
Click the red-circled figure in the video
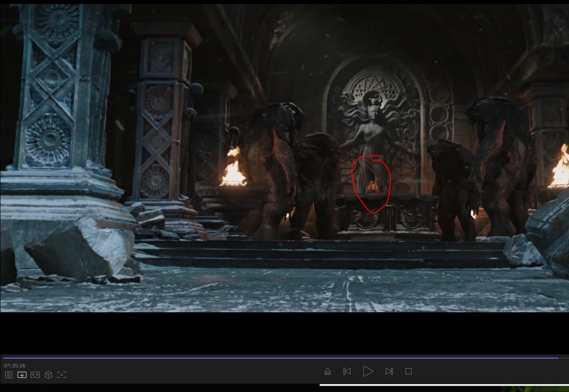click(373, 187)
